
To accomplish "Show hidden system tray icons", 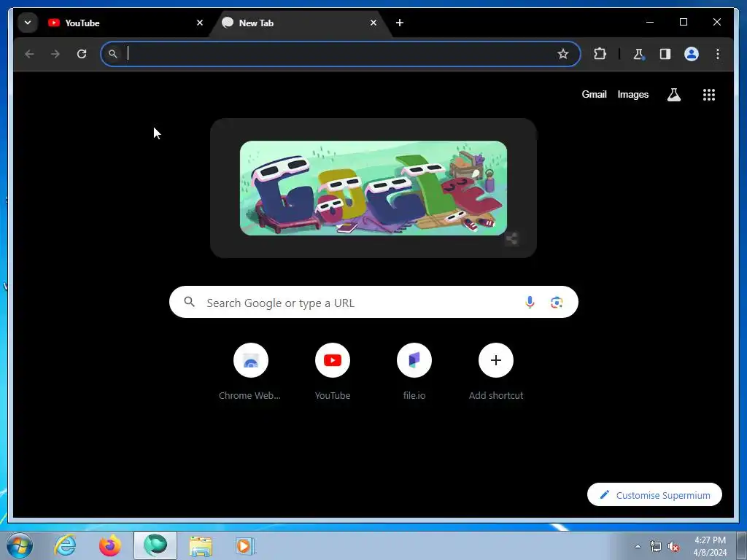I will pyautogui.click(x=638, y=546).
